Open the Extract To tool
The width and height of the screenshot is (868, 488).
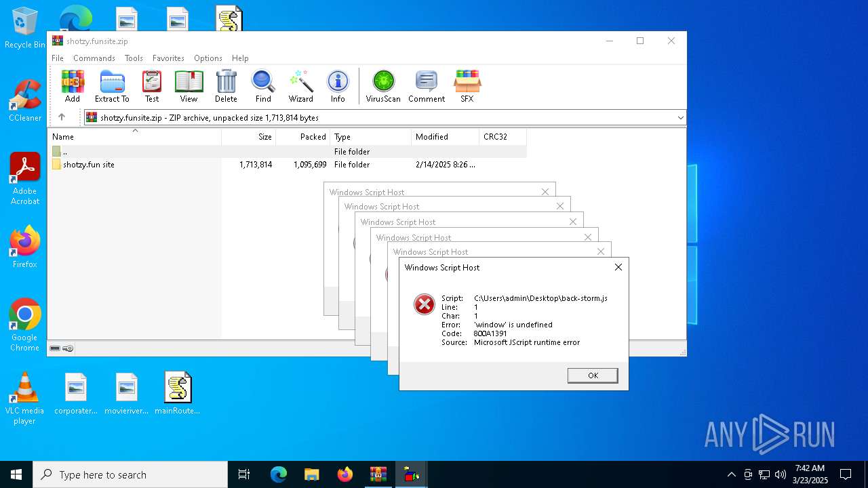(112, 86)
